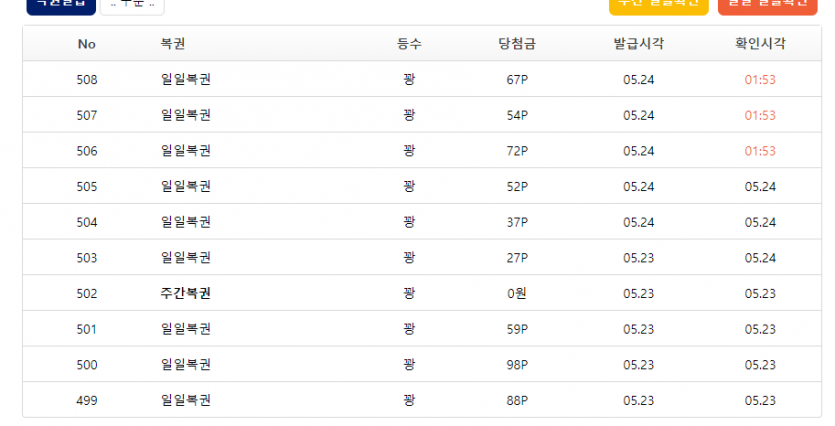The image size is (835, 426).
Task: Click the '복권' column header
Action: click(x=173, y=44)
